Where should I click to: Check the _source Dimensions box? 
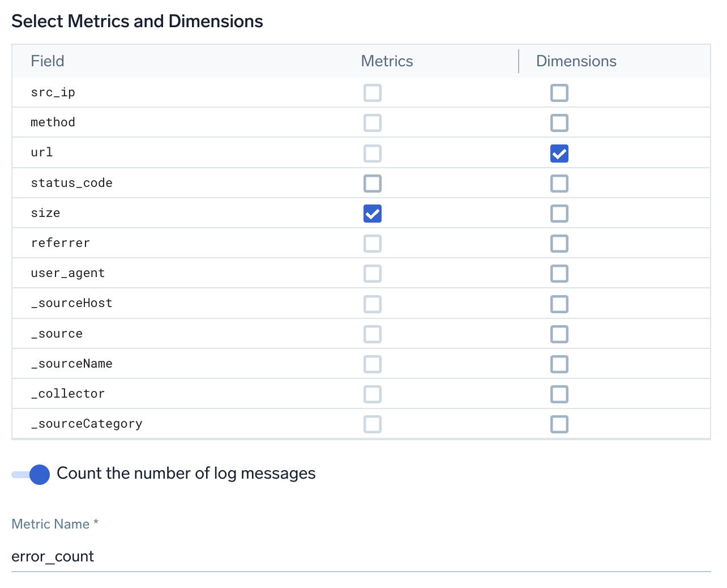point(559,334)
